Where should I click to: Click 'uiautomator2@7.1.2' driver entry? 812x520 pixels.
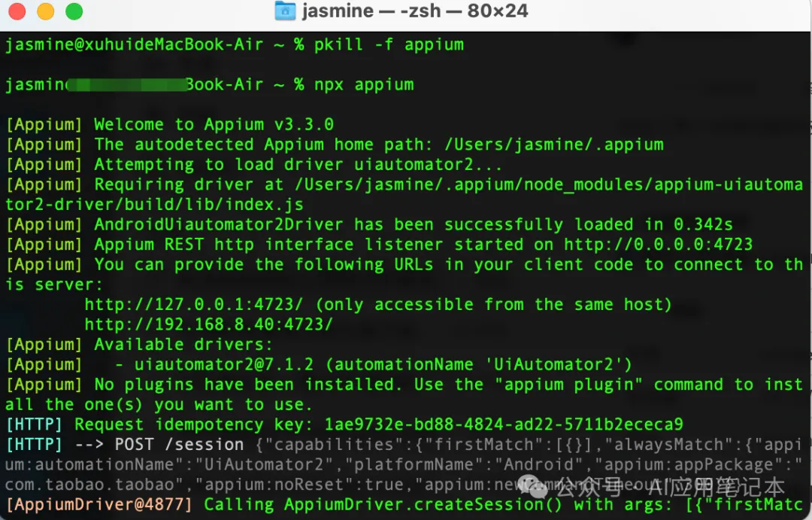pos(224,364)
